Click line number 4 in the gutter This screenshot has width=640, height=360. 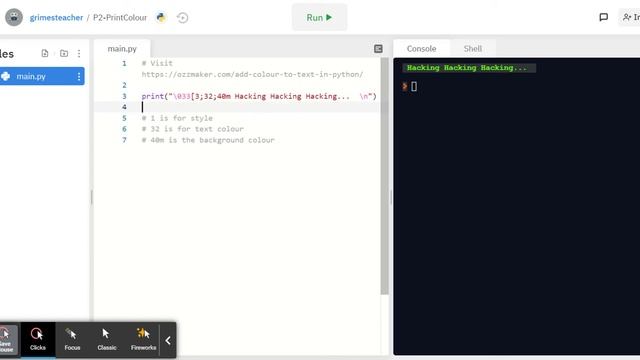(x=124, y=107)
